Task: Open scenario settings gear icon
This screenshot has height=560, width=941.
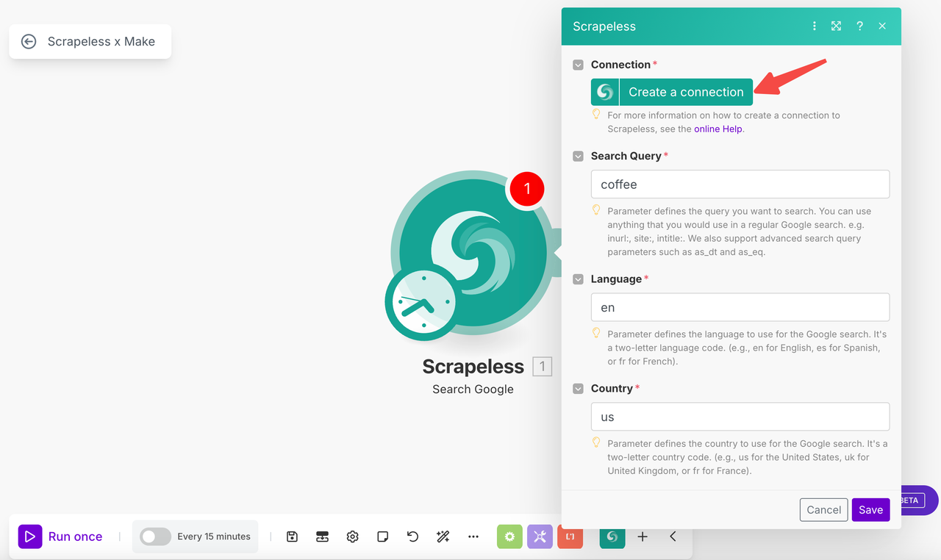Action: [352, 536]
